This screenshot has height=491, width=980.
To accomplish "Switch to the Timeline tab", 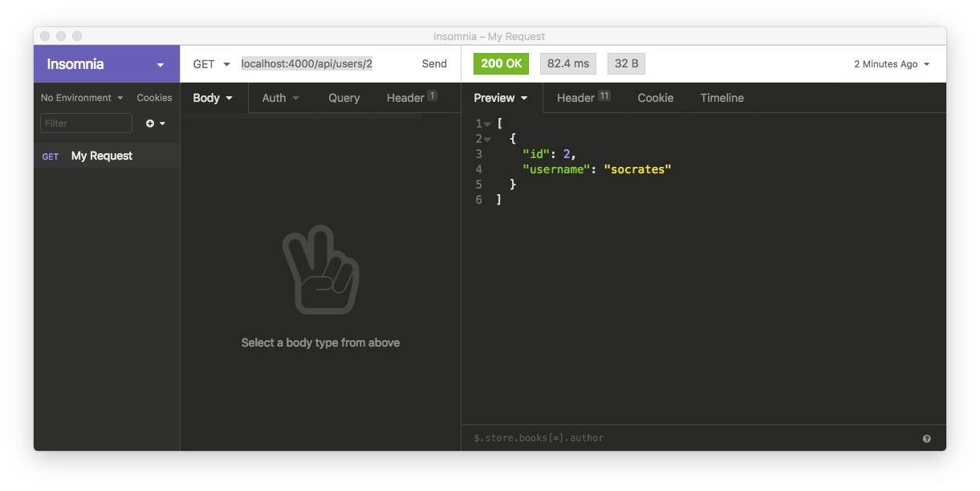I will [x=721, y=97].
